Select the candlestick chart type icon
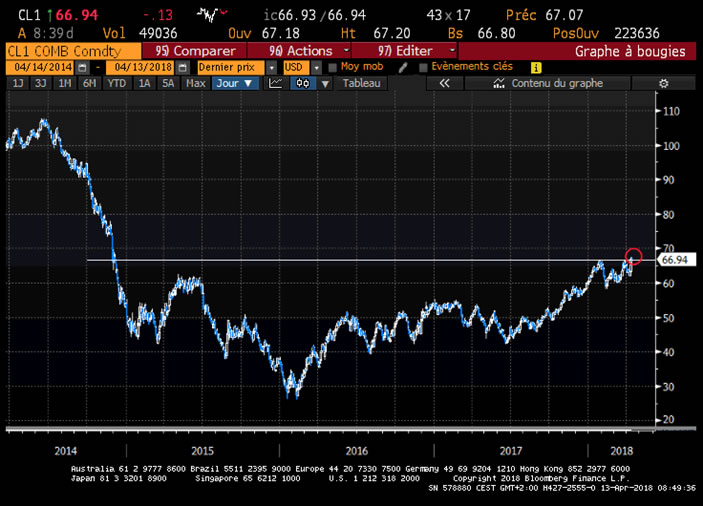The image size is (703, 506). (x=301, y=84)
